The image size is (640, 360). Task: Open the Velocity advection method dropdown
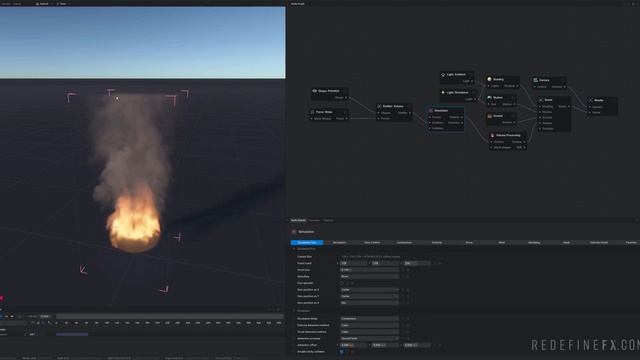pyautogui.click(x=370, y=325)
